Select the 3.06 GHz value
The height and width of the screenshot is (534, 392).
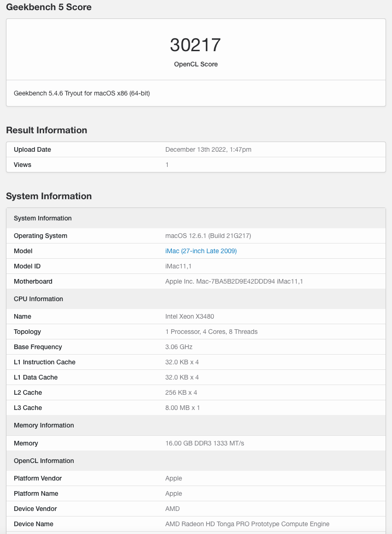(179, 347)
